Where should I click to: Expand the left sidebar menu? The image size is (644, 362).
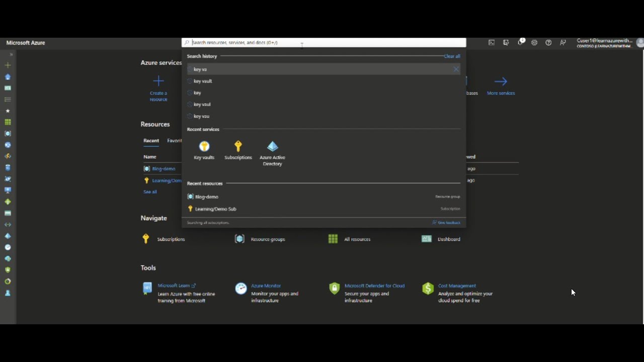click(x=11, y=54)
